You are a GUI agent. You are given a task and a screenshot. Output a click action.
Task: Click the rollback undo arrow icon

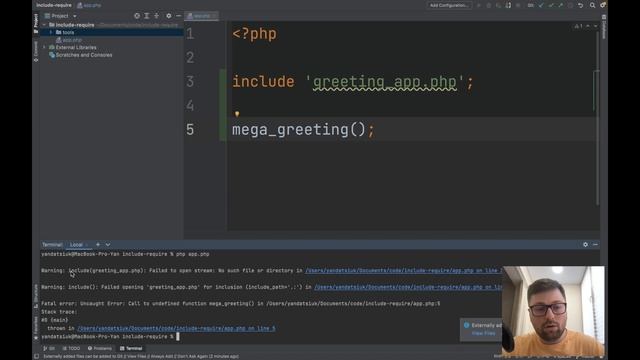click(580, 5)
